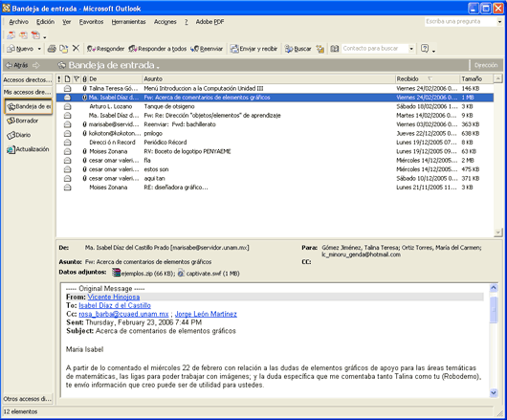Sort by attachment paperclip column header

pyautogui.click(x=84, y=78)
